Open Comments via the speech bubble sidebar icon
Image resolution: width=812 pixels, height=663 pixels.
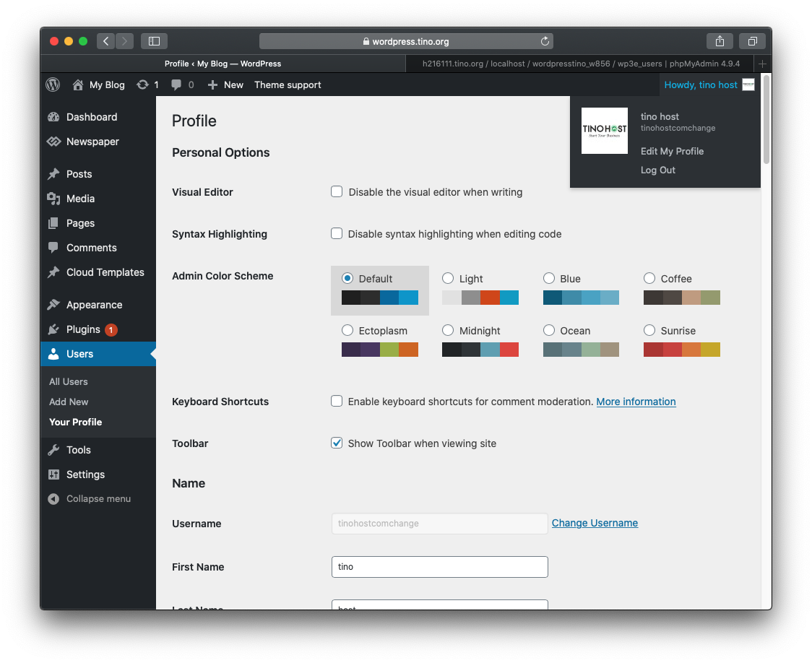pos(53,248)
